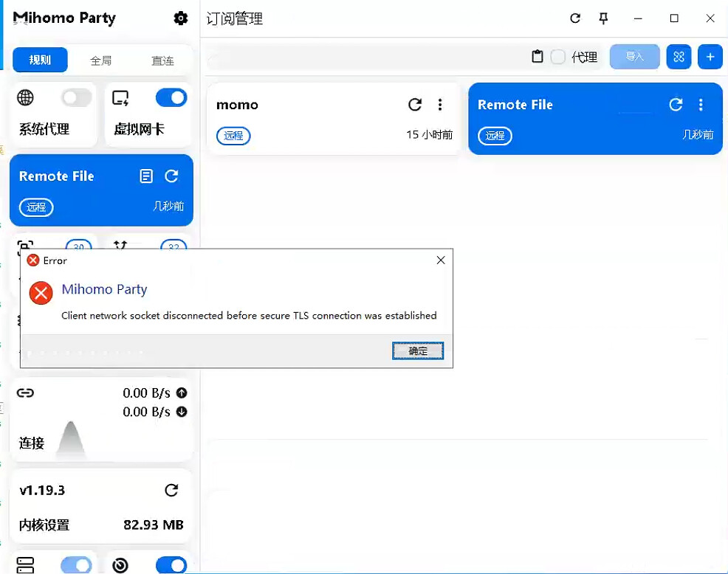Refresh the momo subscription
This screenshot has height=574, width=728.
tap(415, 105)
